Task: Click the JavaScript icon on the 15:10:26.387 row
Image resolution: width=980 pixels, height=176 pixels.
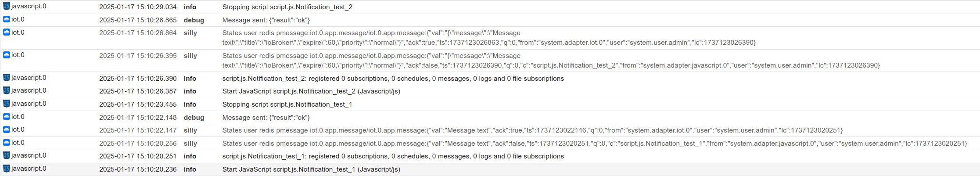Action: pos(7,90)
